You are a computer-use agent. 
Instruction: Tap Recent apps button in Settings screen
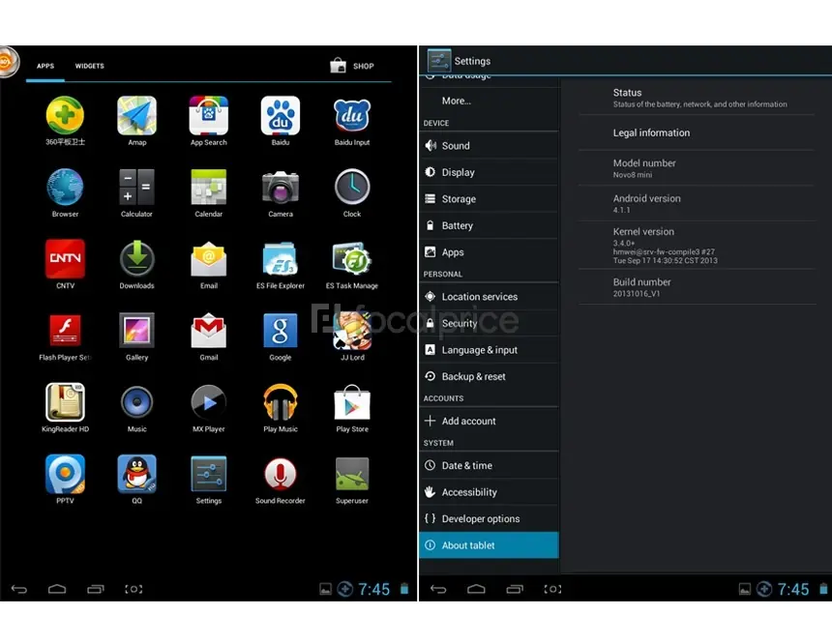(x=515, y=589)
